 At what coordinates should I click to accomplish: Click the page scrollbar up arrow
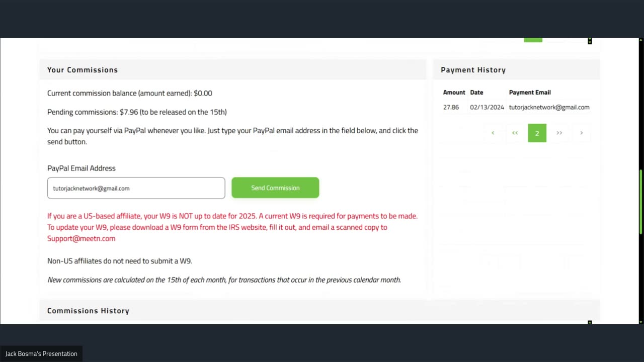(640, 41)
